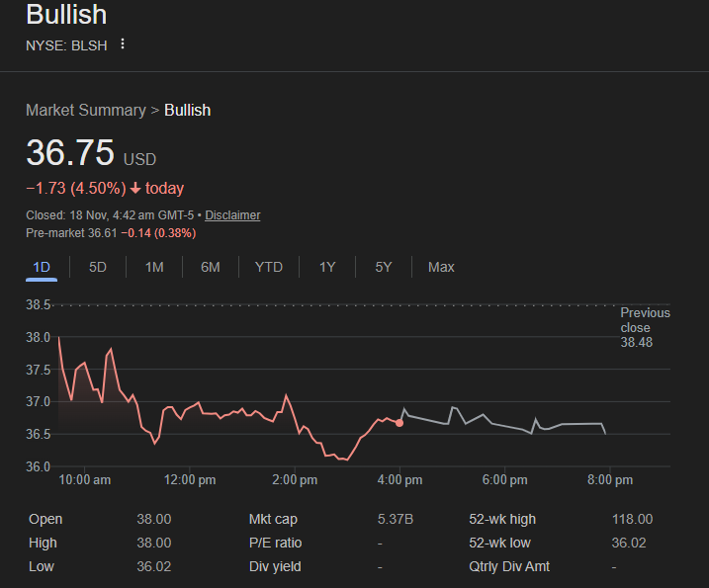Show the 1M price chart
This screenshot has width=709, height=588.
154,267
